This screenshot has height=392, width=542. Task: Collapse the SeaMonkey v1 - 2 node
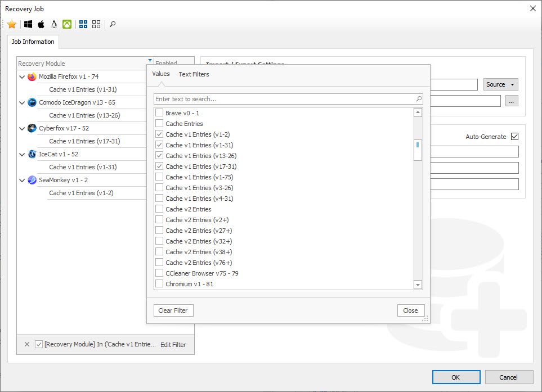click(22, 181)
